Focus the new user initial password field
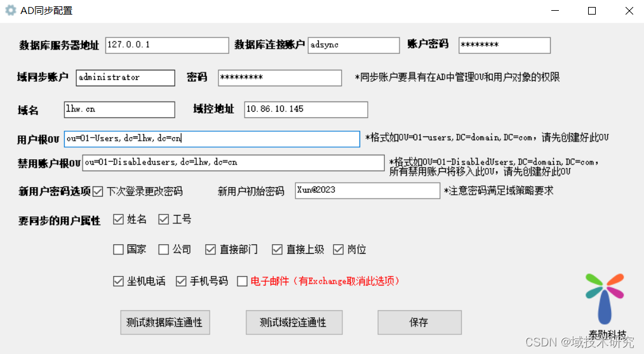Image resolution: width=644 pixels, height=354 pixels. pyautogui.click(x=368, y=191)
